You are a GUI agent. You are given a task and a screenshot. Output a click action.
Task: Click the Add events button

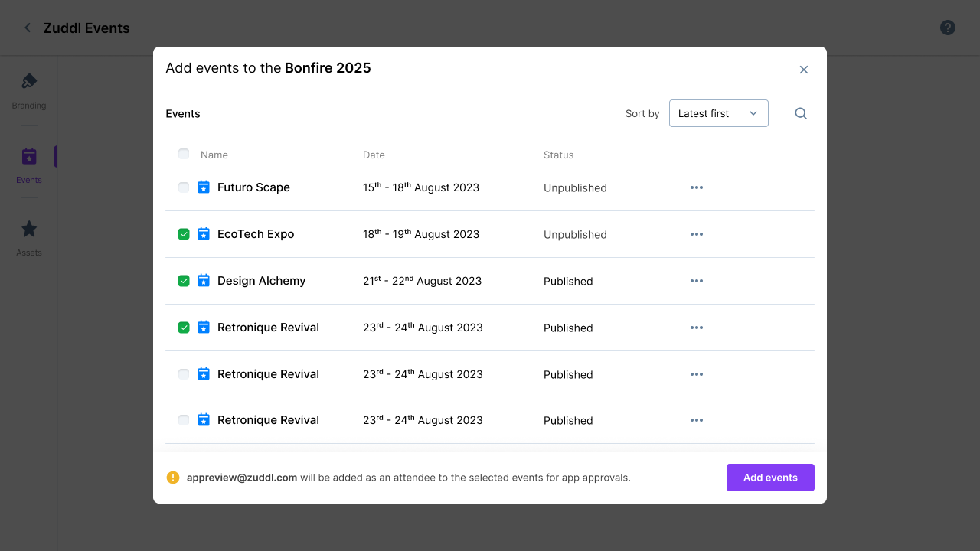coord(770,478)
